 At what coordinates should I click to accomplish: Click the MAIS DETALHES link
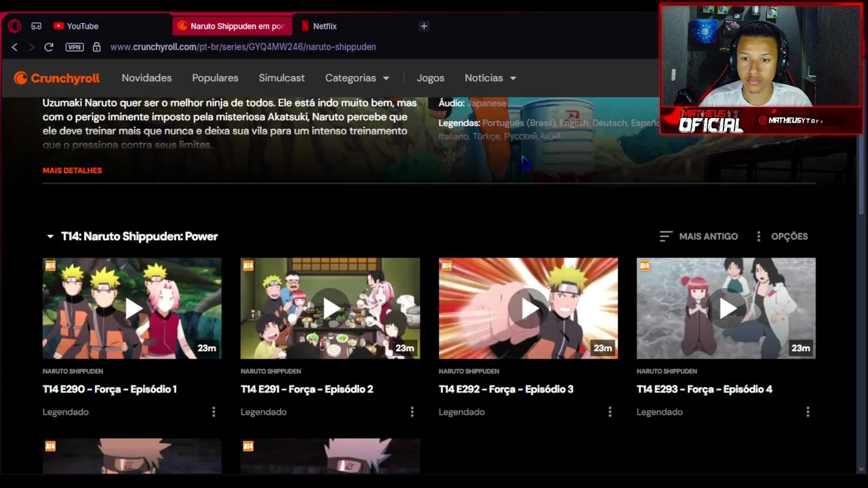pyautogui.click(x=72, y=171)
